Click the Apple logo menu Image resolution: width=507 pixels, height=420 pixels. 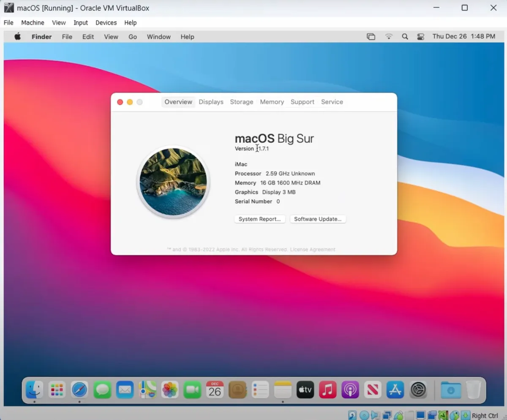click(x=17, y=36)
